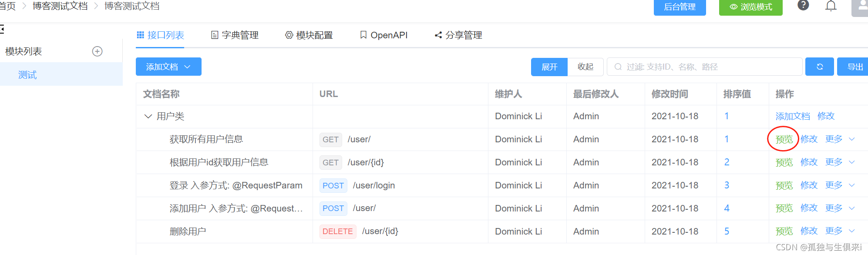
Task: Collapse the sidebar with the fold icon
Action: point(2,29)
